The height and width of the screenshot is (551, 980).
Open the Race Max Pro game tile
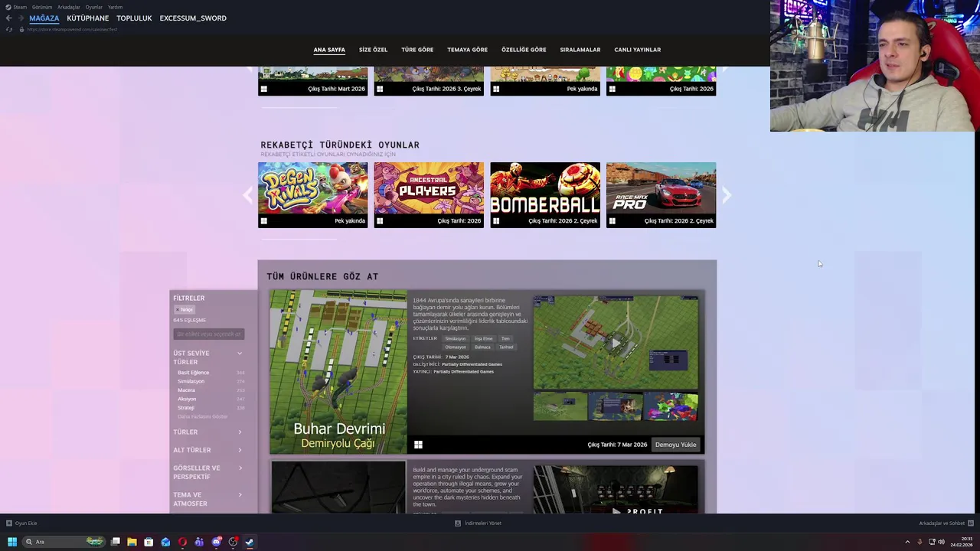(x=661, y=195)
